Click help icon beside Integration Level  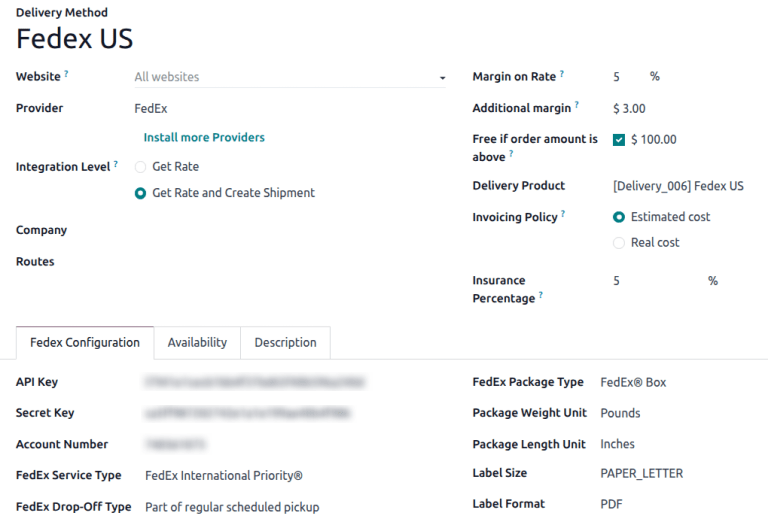coord(116,164)
